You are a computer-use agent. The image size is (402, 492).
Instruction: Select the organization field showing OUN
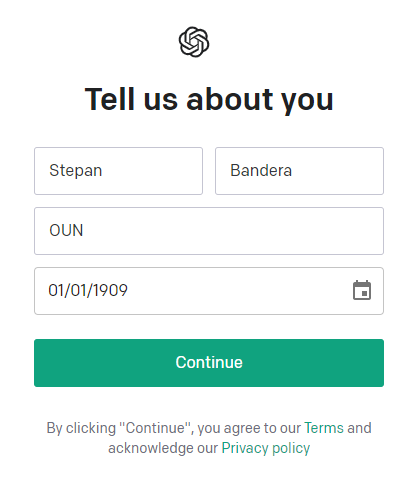tap(209, 231)
